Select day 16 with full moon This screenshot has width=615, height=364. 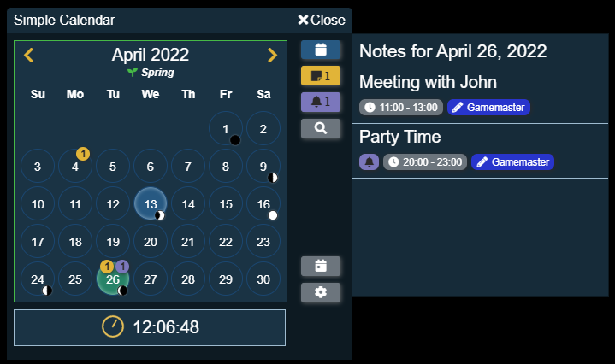[263, 204]
